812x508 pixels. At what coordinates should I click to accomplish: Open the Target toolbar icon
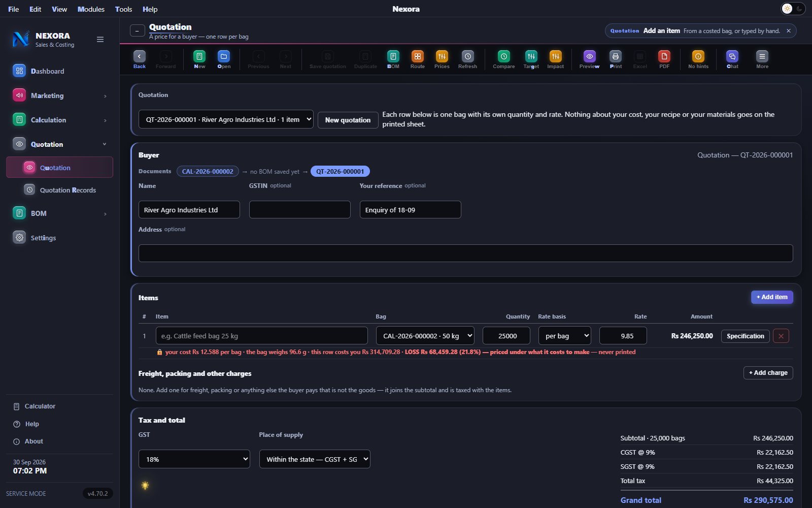(531, 56)
